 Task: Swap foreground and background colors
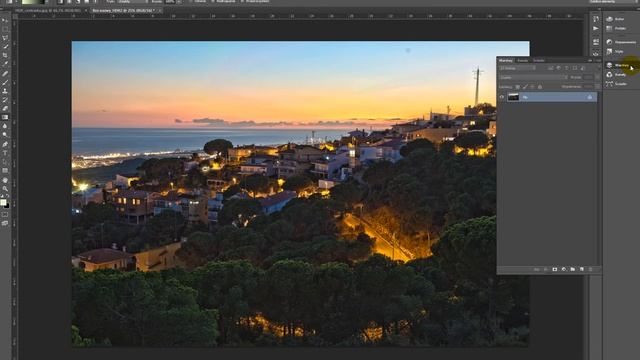(7, 196)
